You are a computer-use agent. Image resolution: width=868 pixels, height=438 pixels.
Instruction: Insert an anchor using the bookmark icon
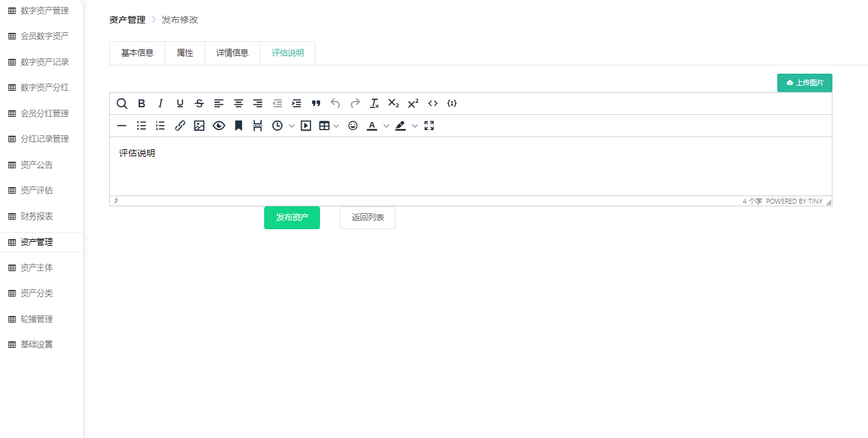click(x=238, y=126)
